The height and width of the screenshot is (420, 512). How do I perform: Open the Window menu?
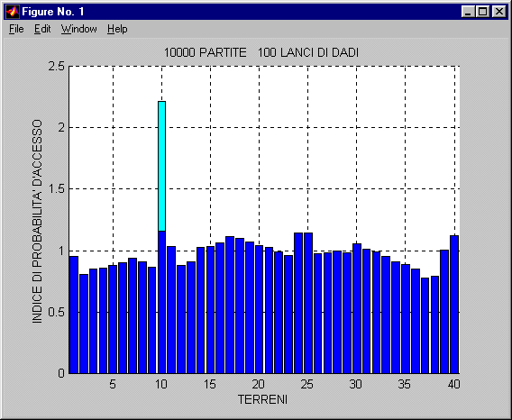[79, 29]
